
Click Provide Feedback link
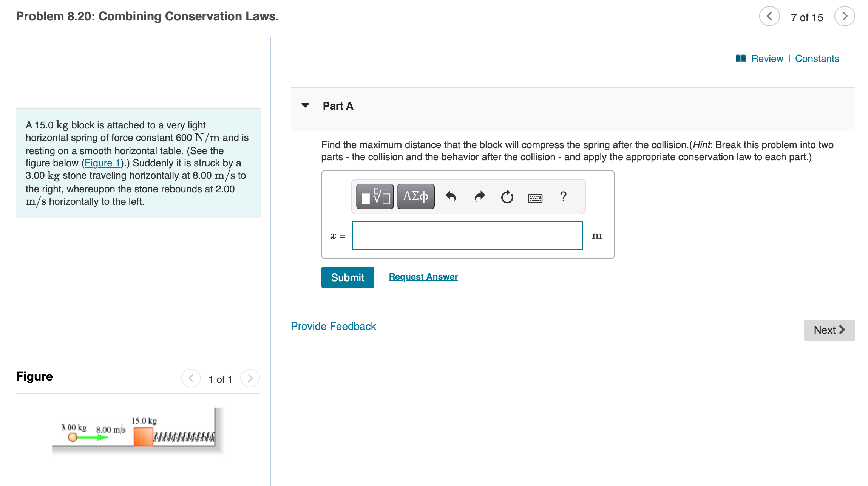(x=333, y=326)
